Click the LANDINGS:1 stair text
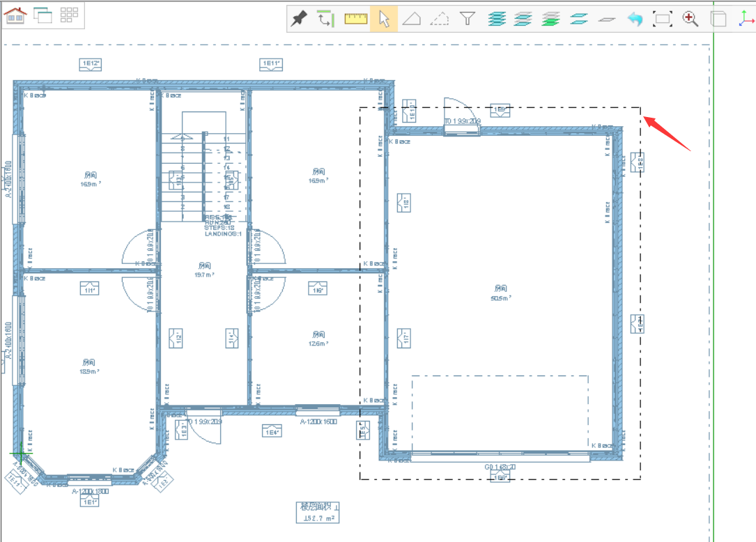The width and height of the screenshot is (756, 542). click(223, 234)
